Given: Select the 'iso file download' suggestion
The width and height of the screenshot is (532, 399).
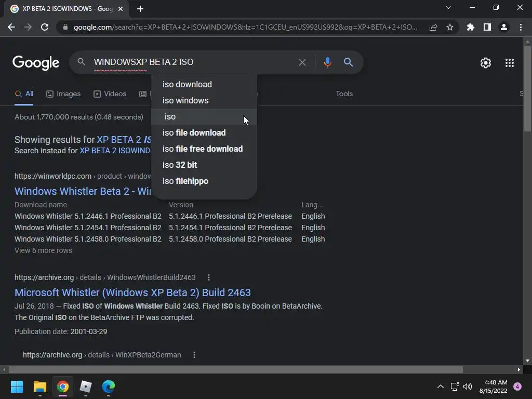Looking at the screenshot, I should (x=204, y=132).
